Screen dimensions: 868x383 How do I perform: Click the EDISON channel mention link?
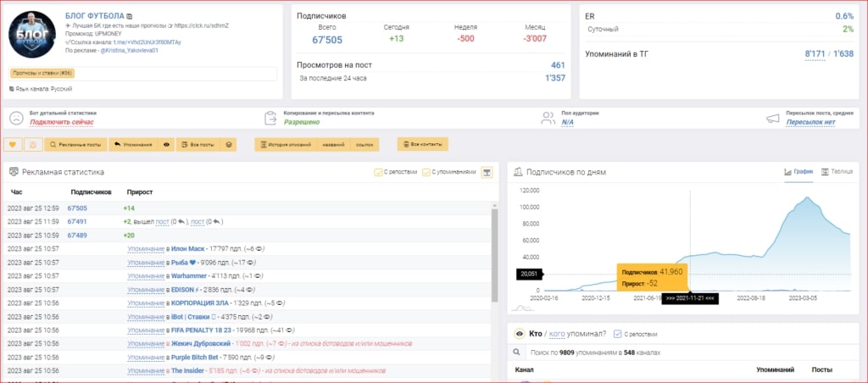[x=185, y=290]
